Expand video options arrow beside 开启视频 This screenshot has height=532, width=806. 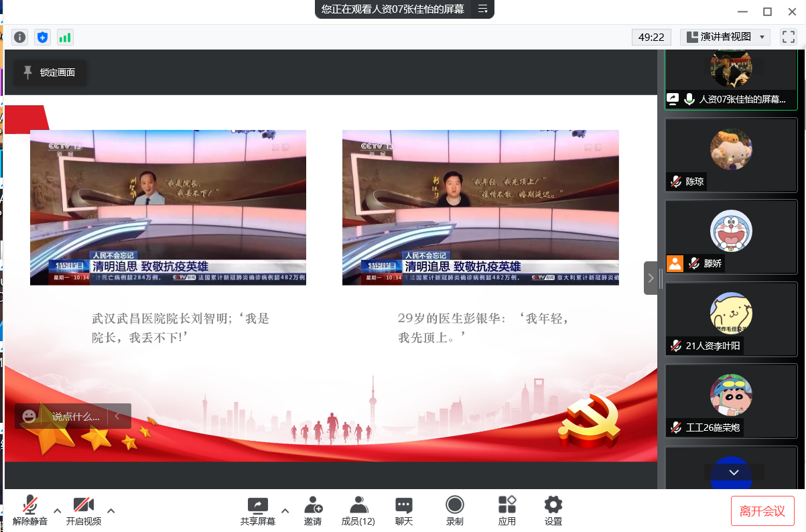(x=111, y=511)
